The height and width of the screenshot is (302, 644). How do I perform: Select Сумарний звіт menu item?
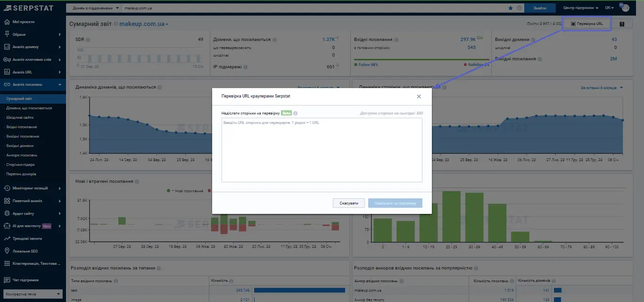point(33,99)
